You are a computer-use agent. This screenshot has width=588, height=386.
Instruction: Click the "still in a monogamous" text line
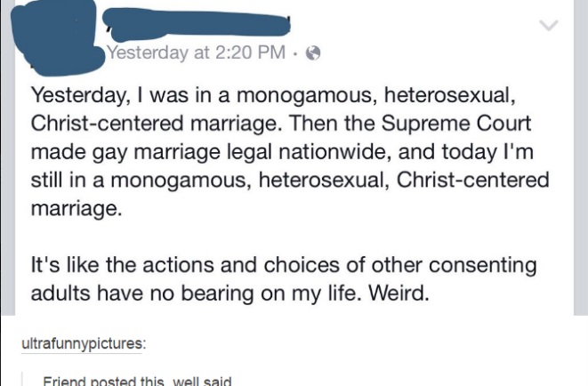[x=290, y=181]
